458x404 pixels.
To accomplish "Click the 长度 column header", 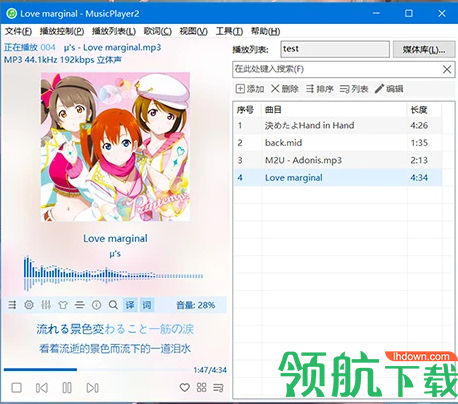I will [424, 110].
